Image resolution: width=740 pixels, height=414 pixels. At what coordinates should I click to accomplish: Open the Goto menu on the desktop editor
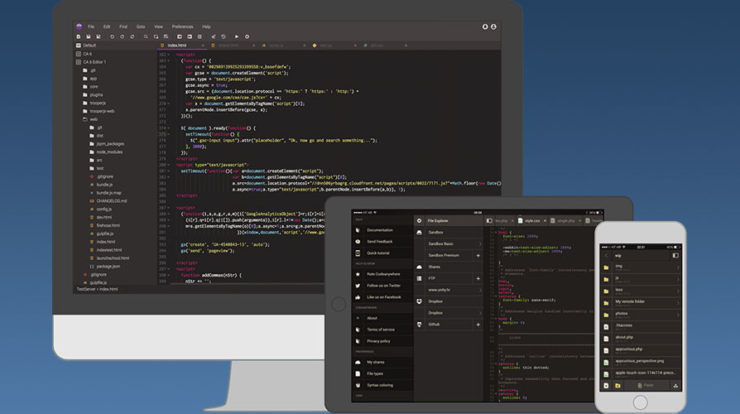click(141, 27)
